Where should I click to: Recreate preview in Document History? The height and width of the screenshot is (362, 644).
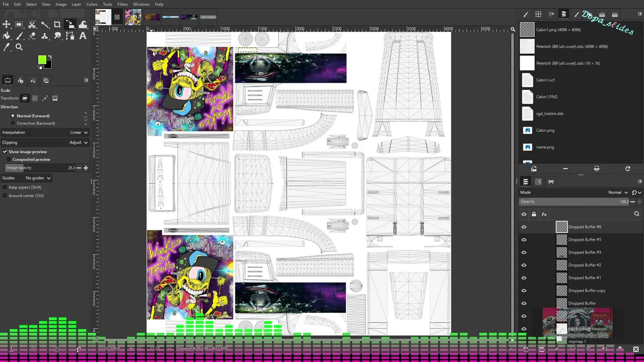[627, 169]
